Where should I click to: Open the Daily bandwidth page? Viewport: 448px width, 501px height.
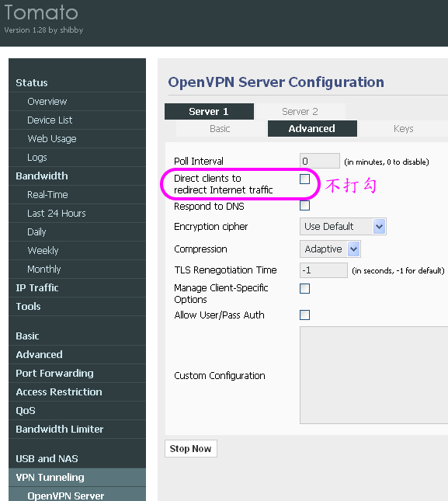point(78,232)
